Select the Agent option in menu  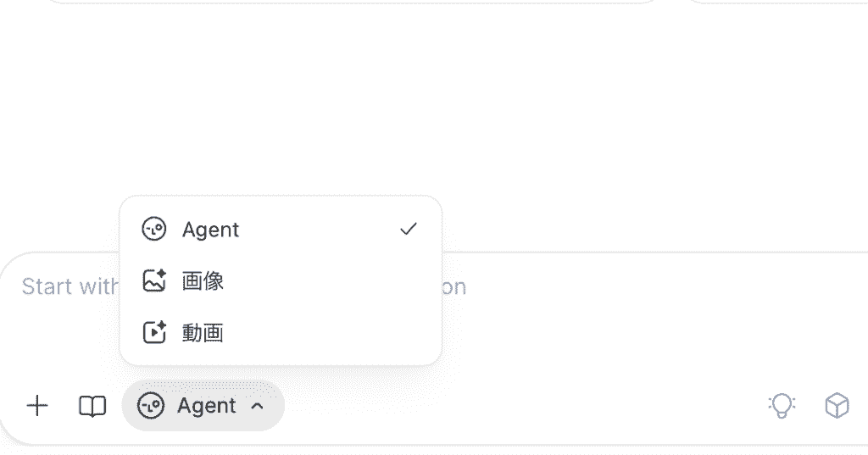pyautogui.click(x=281, y=229)
